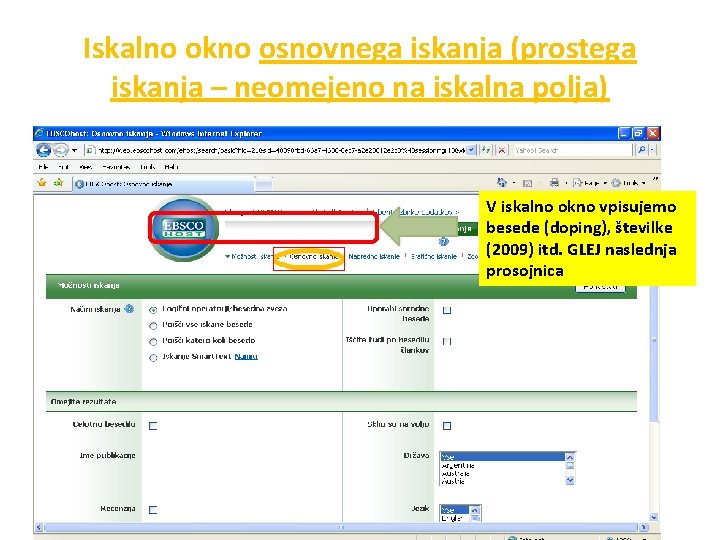Image resolution: width=720 pixels, height=540 pixels.
Task: Click the page icon in the address bar
Action: point(90,150)
